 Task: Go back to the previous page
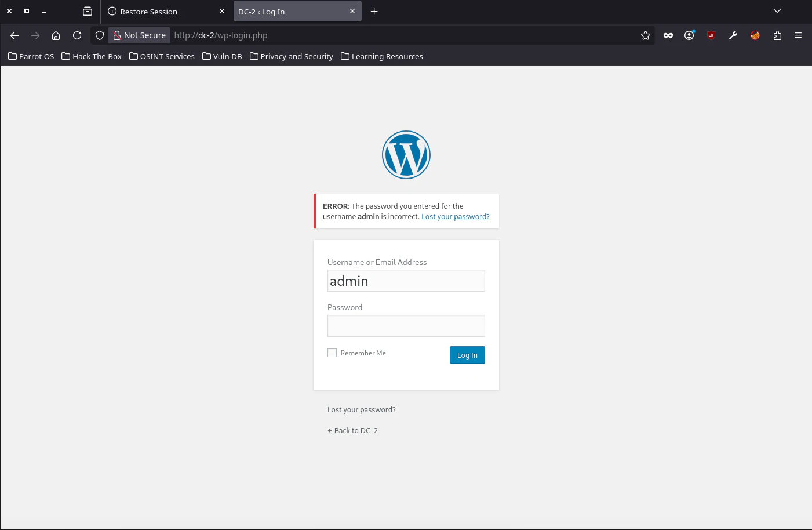point(14,35)
